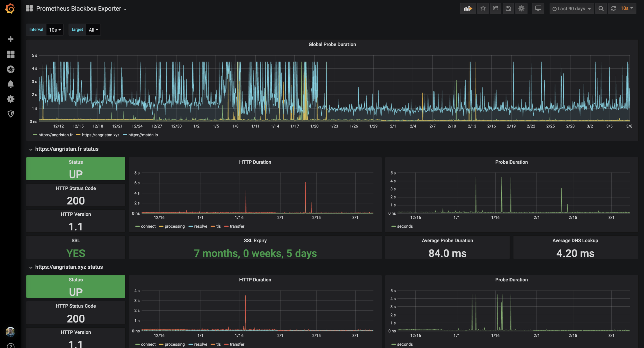Save the dashboard with the save icon

pos(508,8)
